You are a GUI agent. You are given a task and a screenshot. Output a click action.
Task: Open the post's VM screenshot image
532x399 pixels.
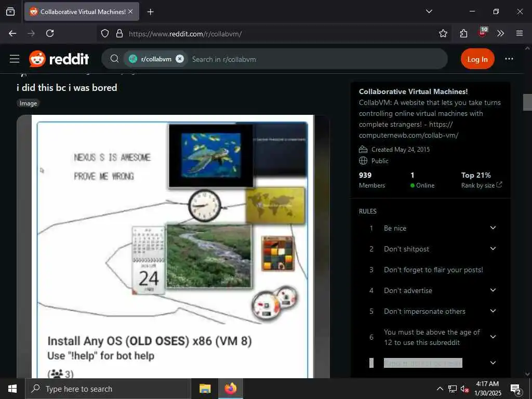click(172, 247)
